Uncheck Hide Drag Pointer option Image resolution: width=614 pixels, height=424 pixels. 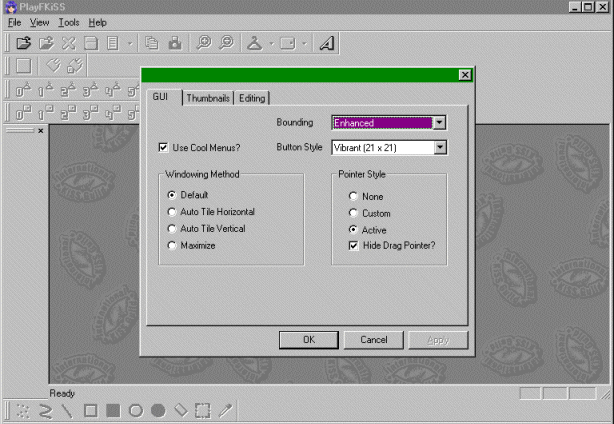[x=354, y=246]
